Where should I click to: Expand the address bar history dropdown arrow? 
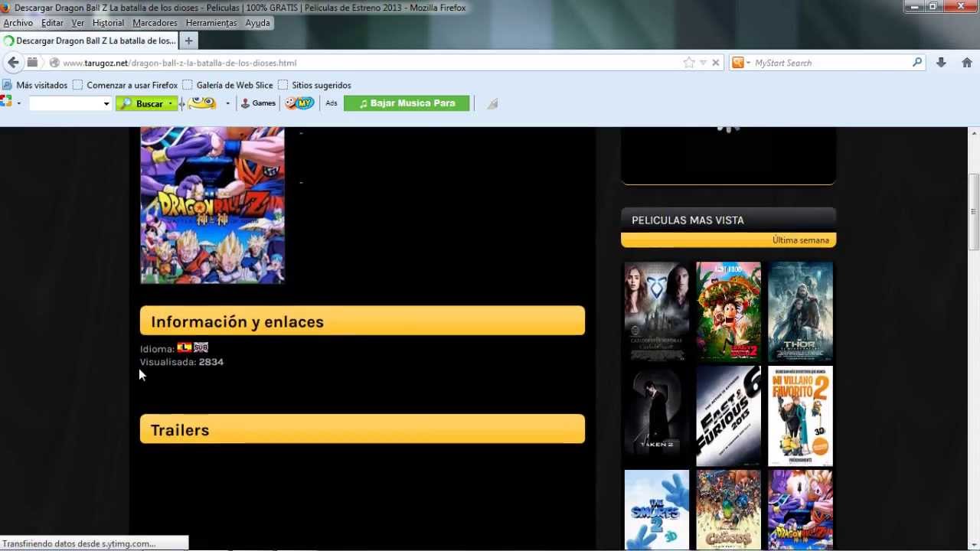[703, 63]
